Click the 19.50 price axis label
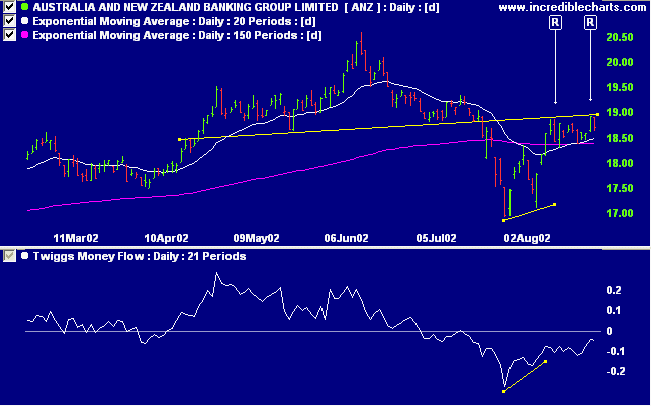The width and height of the screenshot is (651, 406). pyautogui.click(x=620, y=87)
